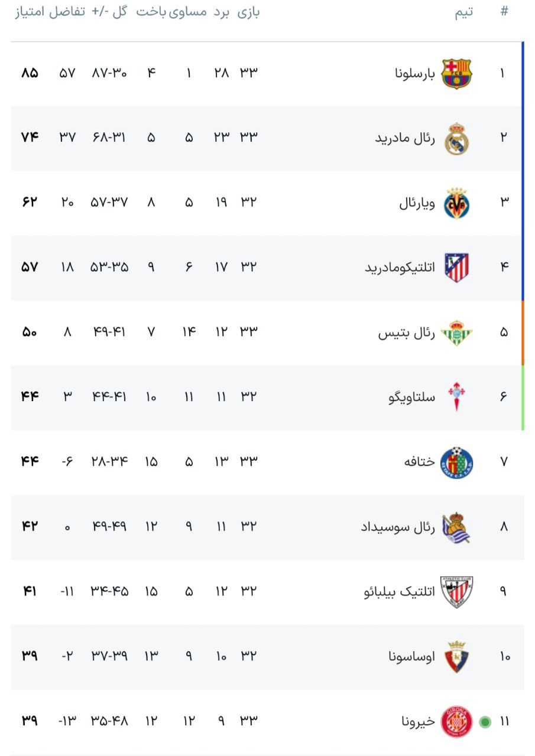Click the امتیاز points column header
The width and height of the screenshot is (535, 756).
(30, 12)
